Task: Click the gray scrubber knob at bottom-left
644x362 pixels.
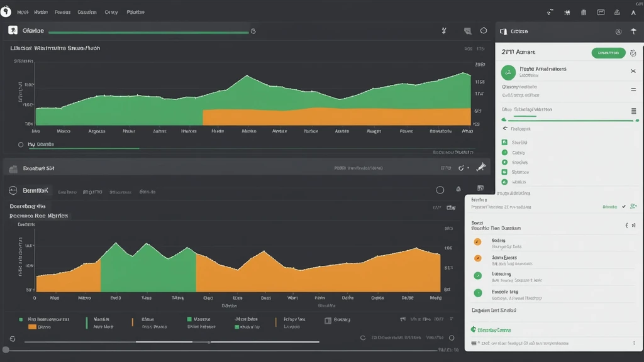Action: click(x=6, y=350)
